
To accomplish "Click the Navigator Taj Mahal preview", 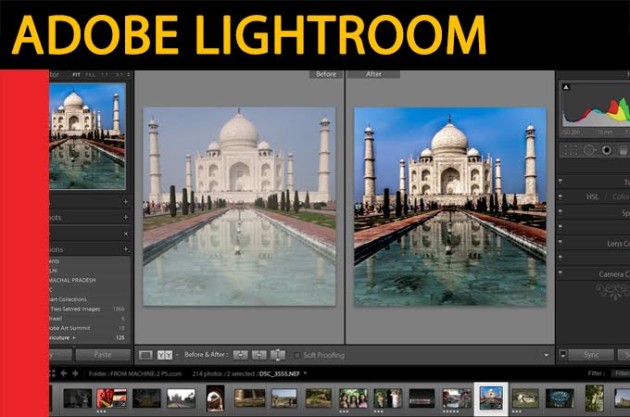I will coord(87,136).
